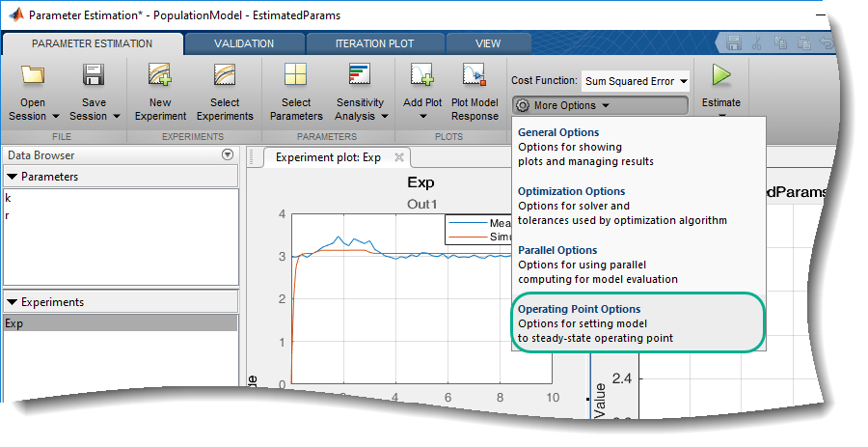Screen dimensions: 868x447
Task: Create a New Experiment
Action: coord(160,74)
